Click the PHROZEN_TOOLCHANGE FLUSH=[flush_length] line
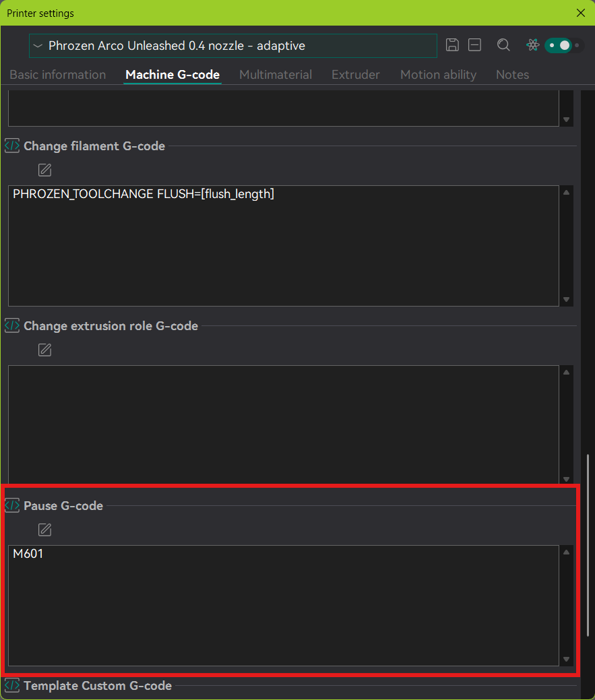595x700 pixels. click(144, 194)
